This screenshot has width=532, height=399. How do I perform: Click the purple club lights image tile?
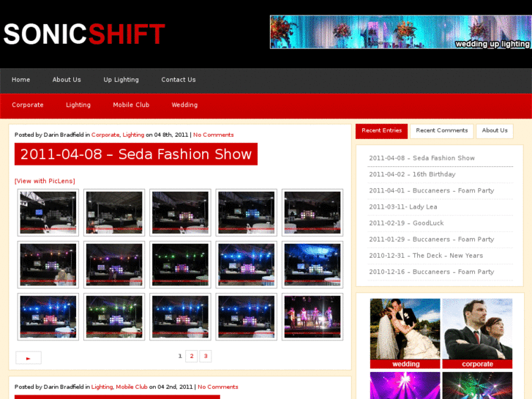[x=405, y=385]
